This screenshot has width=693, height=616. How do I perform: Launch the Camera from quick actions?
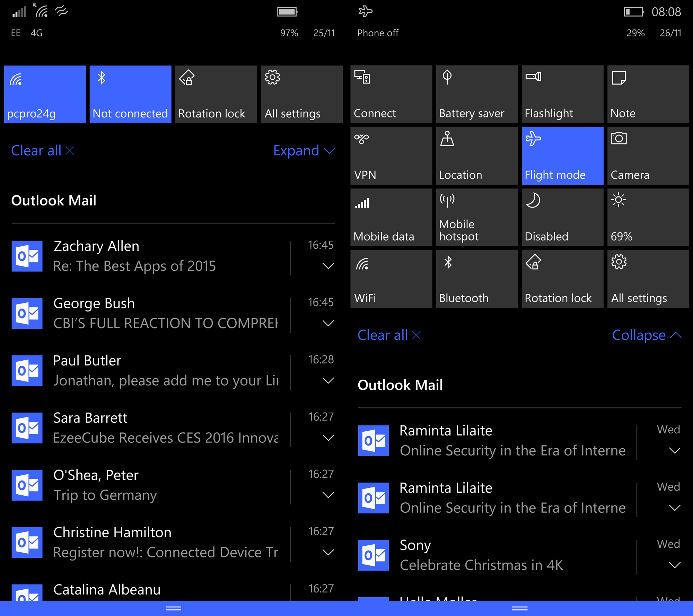pyautogui.click(x=648, y=156)
